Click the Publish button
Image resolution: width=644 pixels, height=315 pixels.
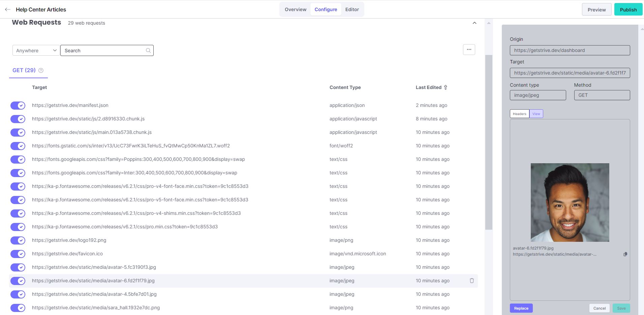pos(628,10)
